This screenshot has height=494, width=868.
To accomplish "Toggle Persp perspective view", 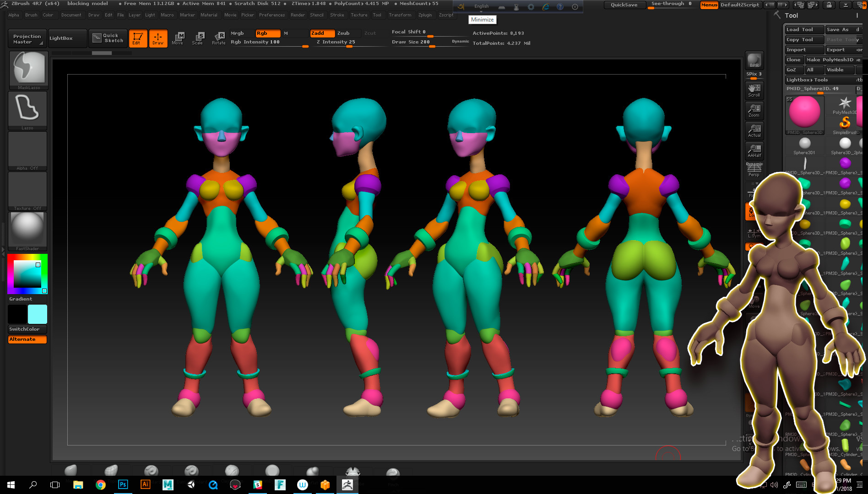I will click(x=754, y=170).
